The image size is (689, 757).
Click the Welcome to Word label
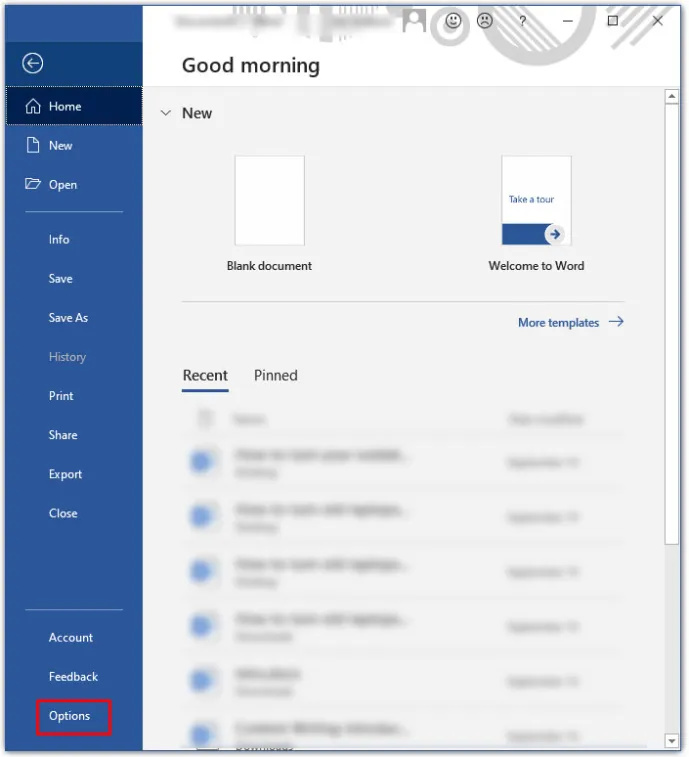tap(536, 266)
